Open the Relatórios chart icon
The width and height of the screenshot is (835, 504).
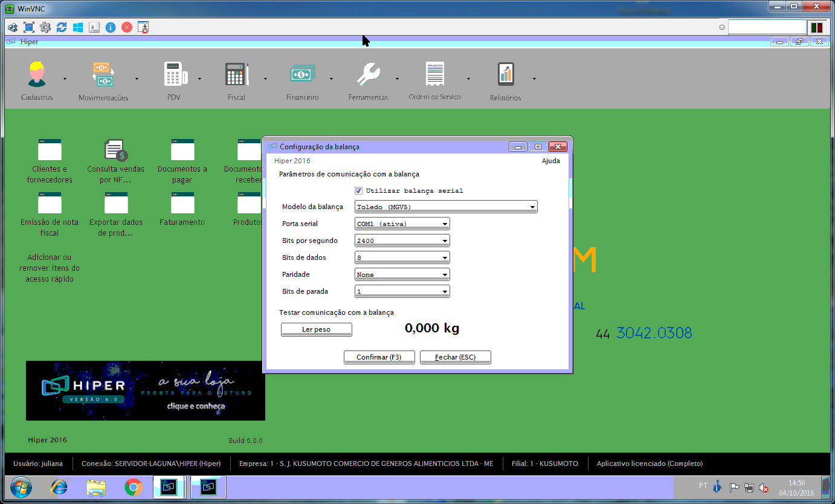click(505, 75)
